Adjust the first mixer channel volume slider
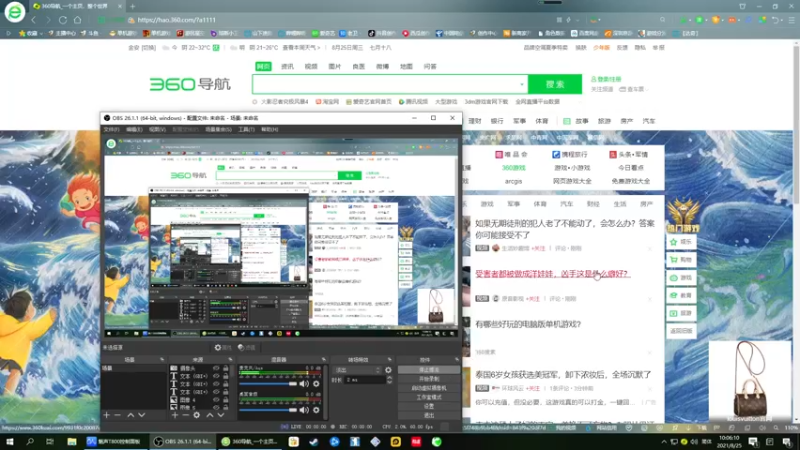Screen dimensions: 800x450 point(268,384)
